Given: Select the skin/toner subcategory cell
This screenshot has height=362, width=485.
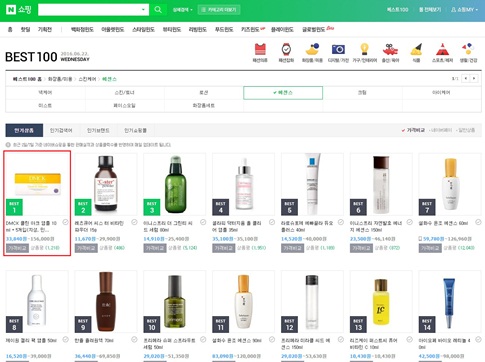Looking at the screenshot, I should (124, 92).
